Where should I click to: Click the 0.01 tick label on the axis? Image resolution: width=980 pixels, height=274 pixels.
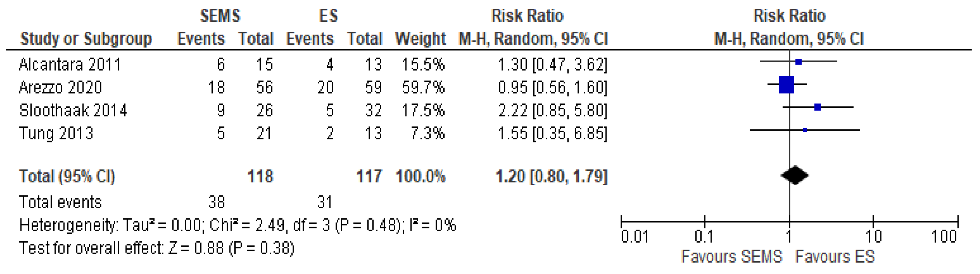(x=635, y=237)
